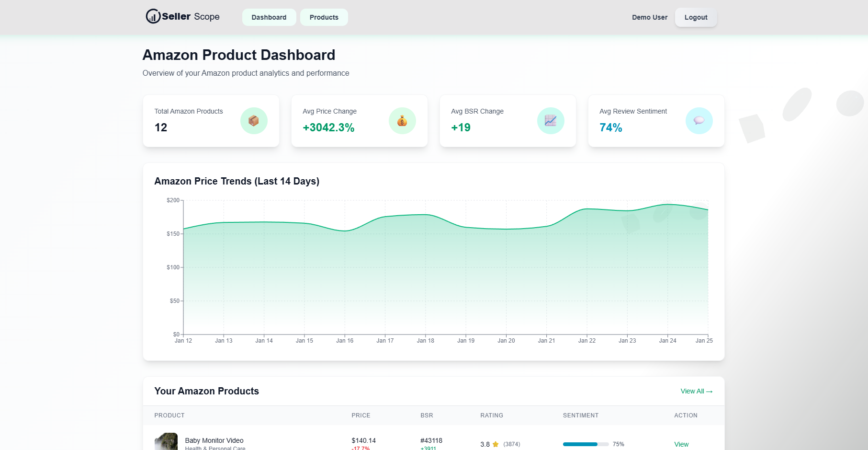Click the BSR column header

(427, 415)
